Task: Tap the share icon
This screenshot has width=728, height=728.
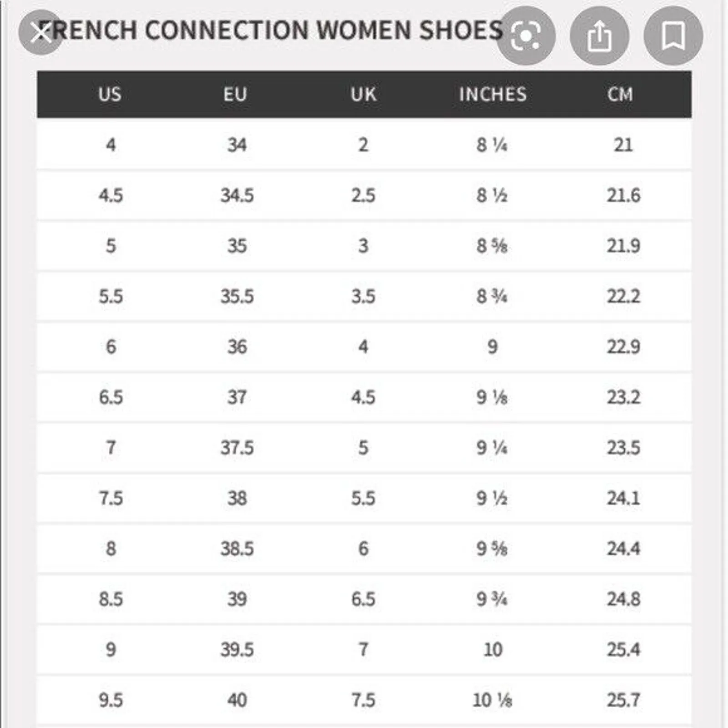Action: point(599,35)
